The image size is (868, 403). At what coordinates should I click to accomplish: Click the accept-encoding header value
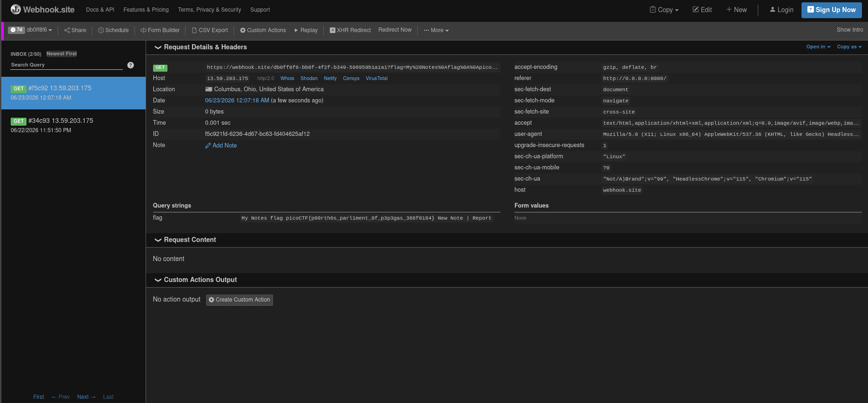pos(630,67)
